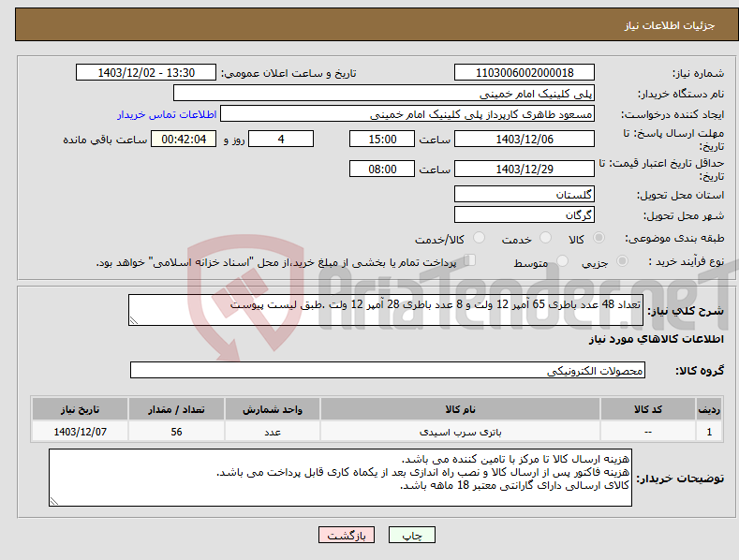Viewport: 739px width, 560px height.
Task: Click the تاریخ نیاز column header
Action: (81, 409)
